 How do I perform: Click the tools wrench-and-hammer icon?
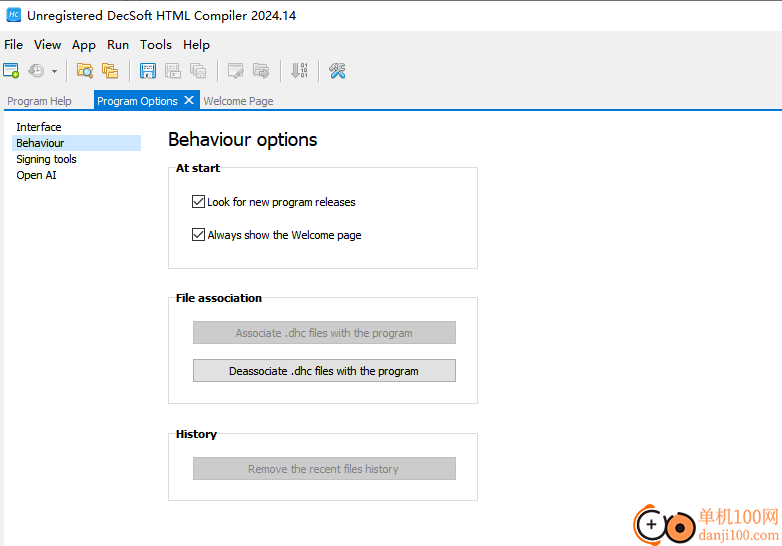pos(337,71)
